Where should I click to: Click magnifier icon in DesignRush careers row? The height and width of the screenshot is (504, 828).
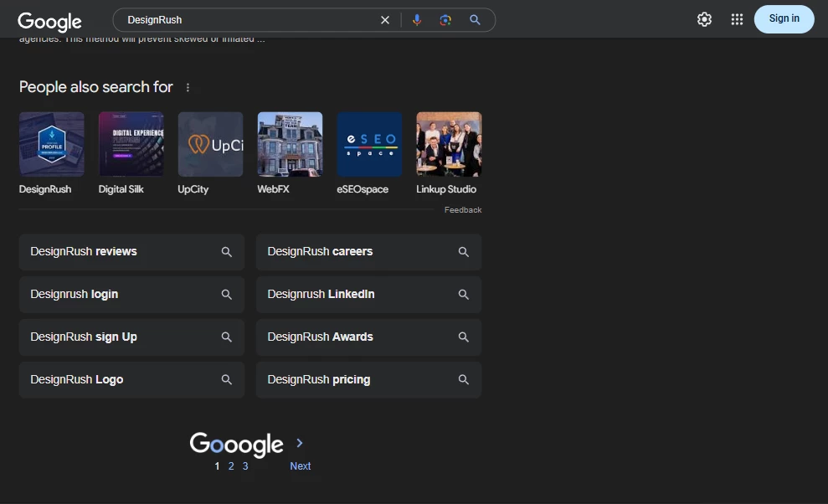[x=464, y=252]
